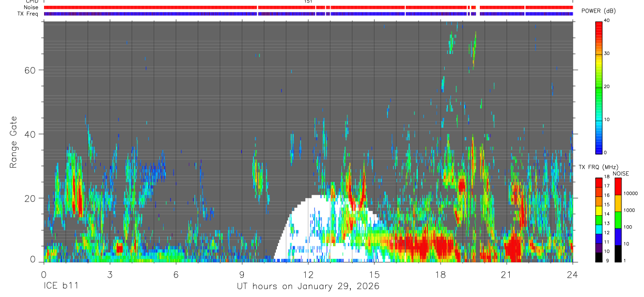
Task: Click the cyan 12-13 MHz segment of the TX FRQ bar
Action: pos(599,229)
